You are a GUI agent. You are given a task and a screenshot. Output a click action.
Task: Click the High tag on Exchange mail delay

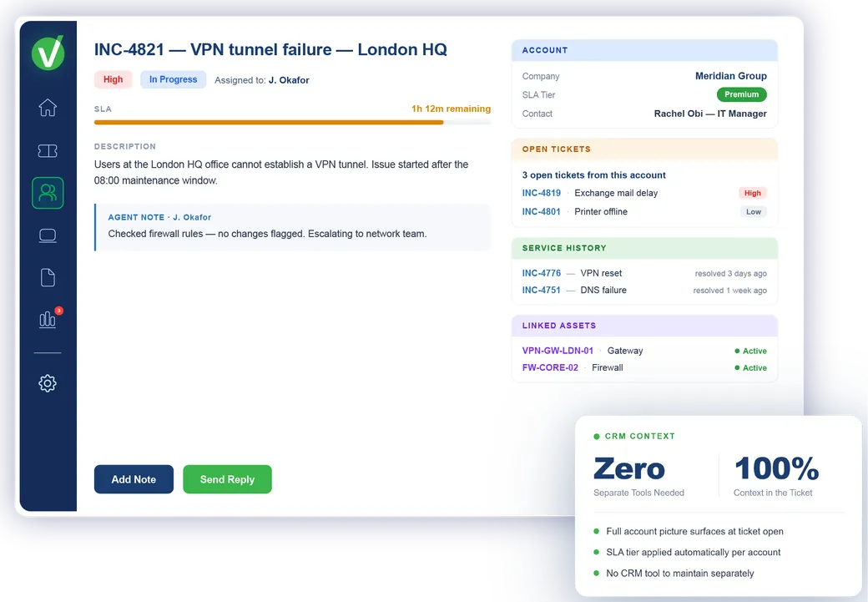pyautogui.click(x=752, y=193)
